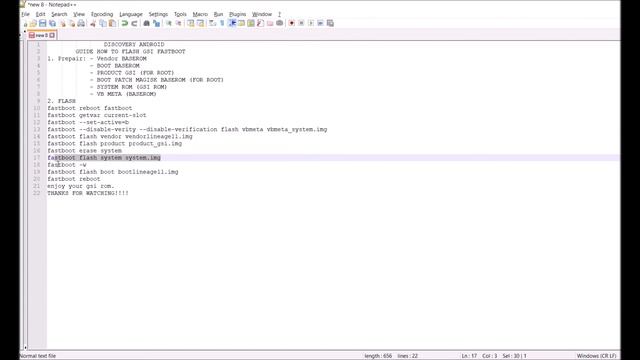Run macro multiple times icon
The width and height of the screenshot is (640, 360).
320,23
